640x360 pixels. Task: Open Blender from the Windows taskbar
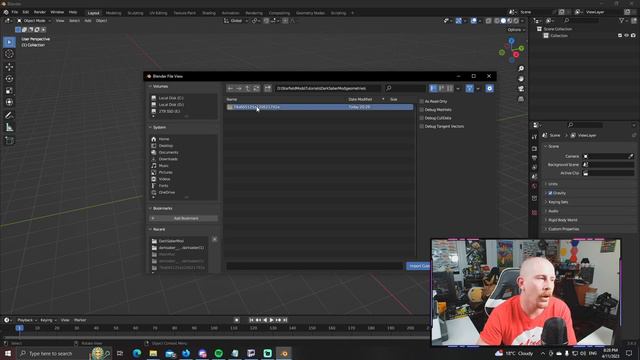(284, 353)
